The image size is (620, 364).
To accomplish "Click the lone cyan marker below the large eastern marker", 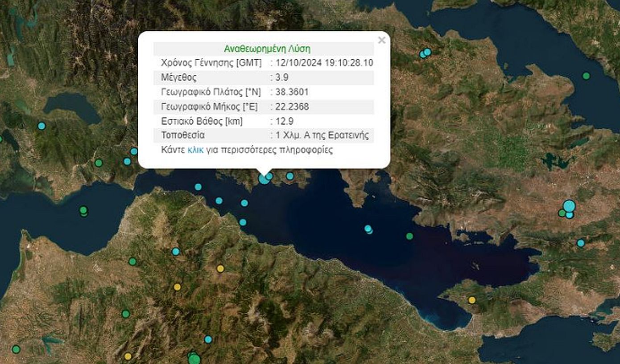I will pos(580,243).
